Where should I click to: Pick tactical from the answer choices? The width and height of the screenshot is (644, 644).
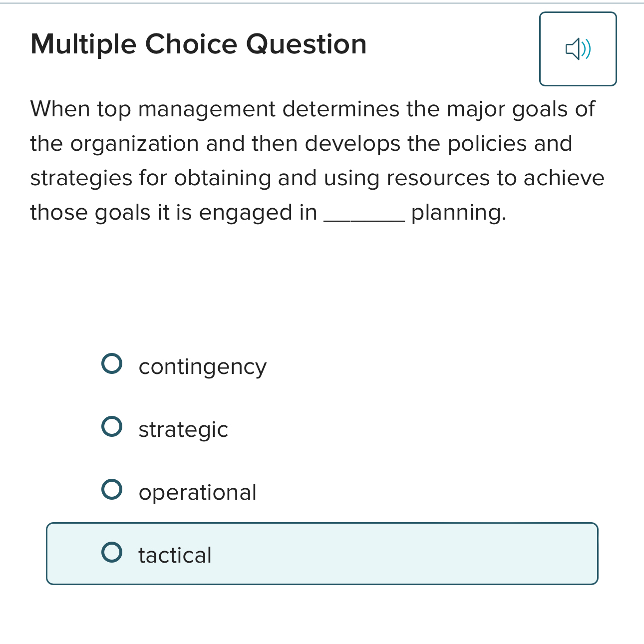point(174,555)
